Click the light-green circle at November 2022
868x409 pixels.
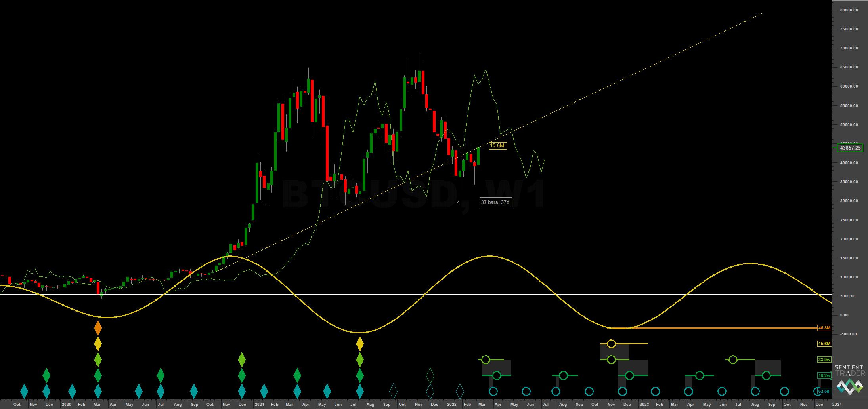coord(611,360)
